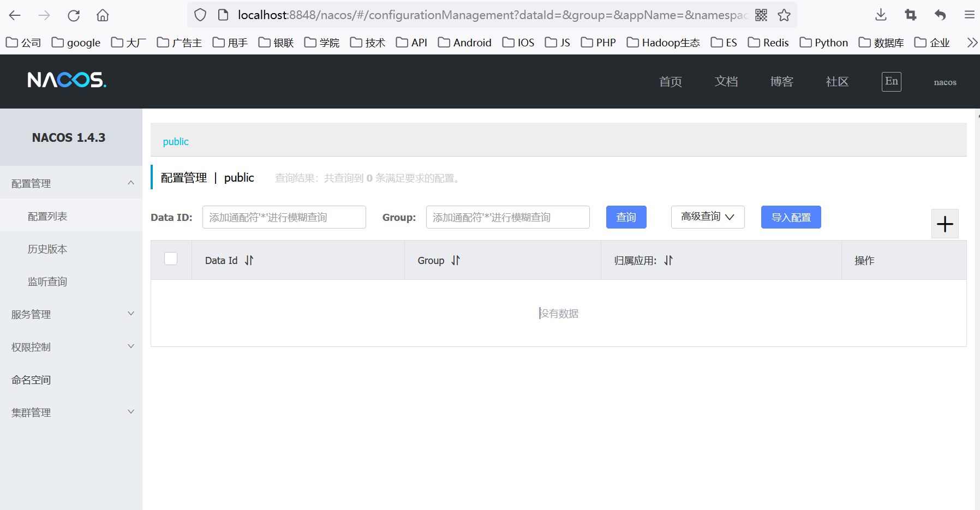Click the 导入配置 import button
The height and width of the screenshot is (510, 980).
click(x=791, y=217)
